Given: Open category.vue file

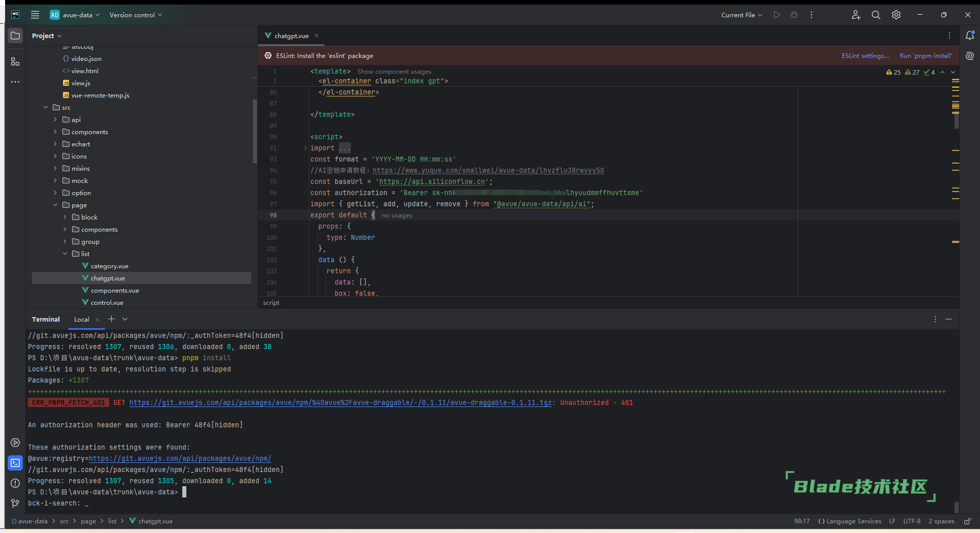Looking at the screenshot, I should (x=109, y=266).
